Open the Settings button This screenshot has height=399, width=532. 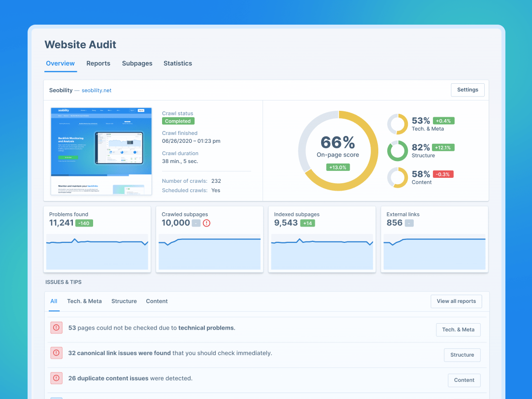coord(467,90)
